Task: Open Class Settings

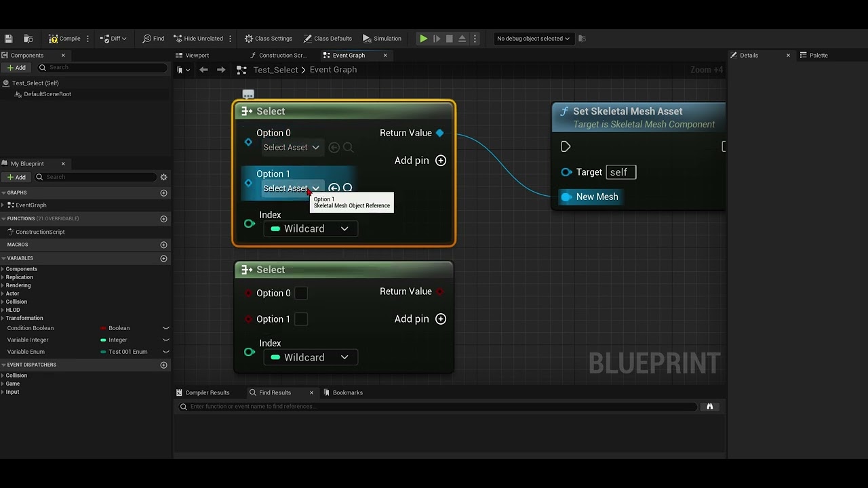Action: tap(269, 39)
